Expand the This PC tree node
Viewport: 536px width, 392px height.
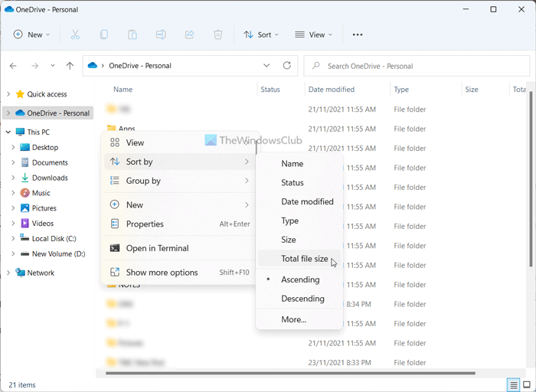coord(8,132)
